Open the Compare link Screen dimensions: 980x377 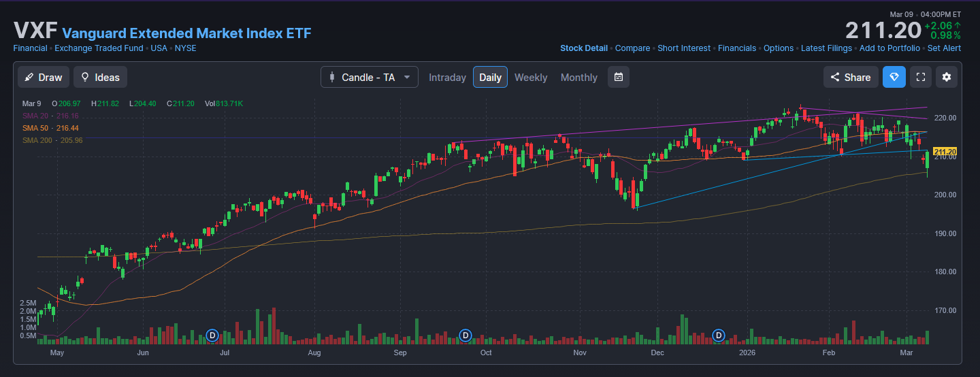[x=633, y=48]
